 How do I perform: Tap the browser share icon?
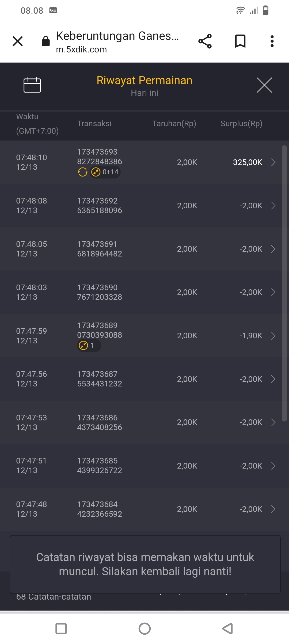(x=205, y=41)
